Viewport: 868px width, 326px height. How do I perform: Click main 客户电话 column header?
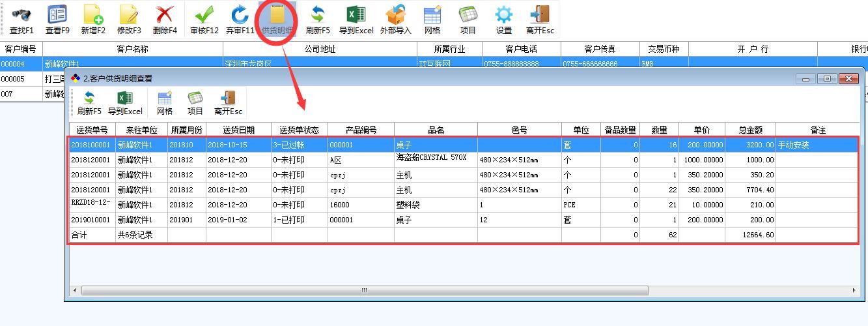[521, 49]
